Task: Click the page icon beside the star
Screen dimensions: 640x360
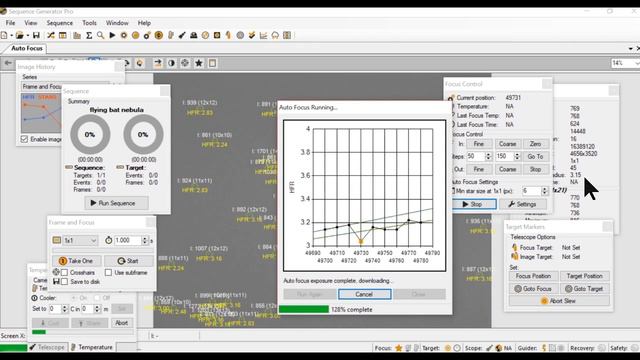Action: 212,63
